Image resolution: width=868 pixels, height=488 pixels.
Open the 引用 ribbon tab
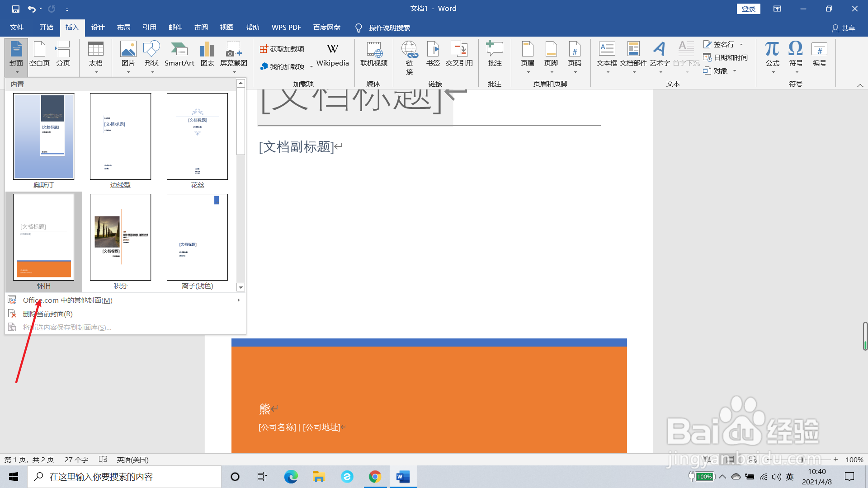pyautogui.click(x=149, y=28)
